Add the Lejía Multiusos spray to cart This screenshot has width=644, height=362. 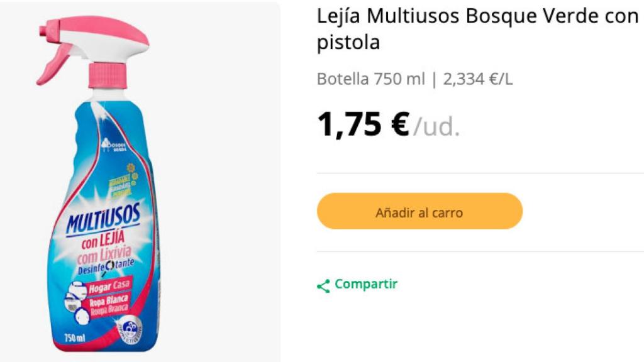pyautogui.click(x=419, y=211)
